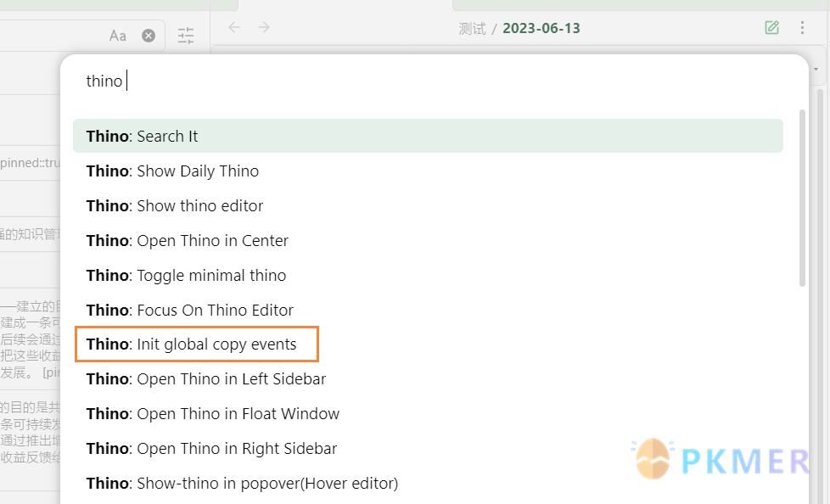
Task: Navigate forward with the right arrow
Action: pos(264,27)
